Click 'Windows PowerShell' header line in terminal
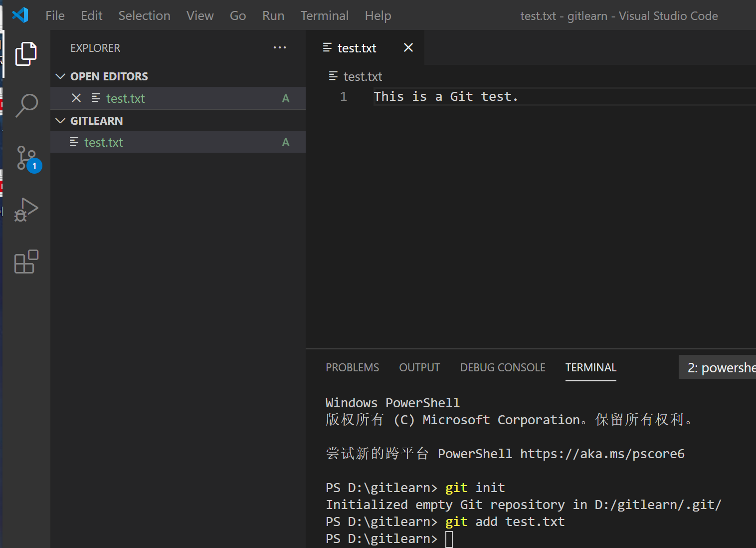This screenshot has width=756, height=548. pyautogui.click(x=393, y=403)
